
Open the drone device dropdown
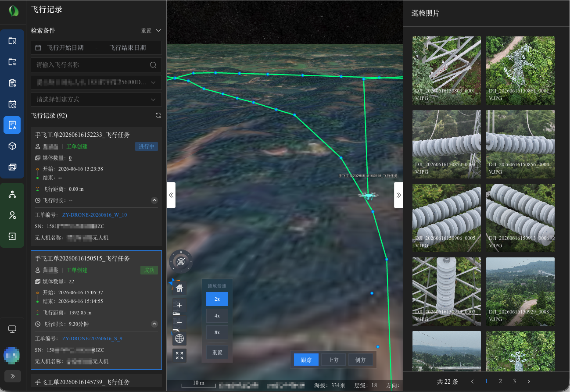click(x=96, y=82)
